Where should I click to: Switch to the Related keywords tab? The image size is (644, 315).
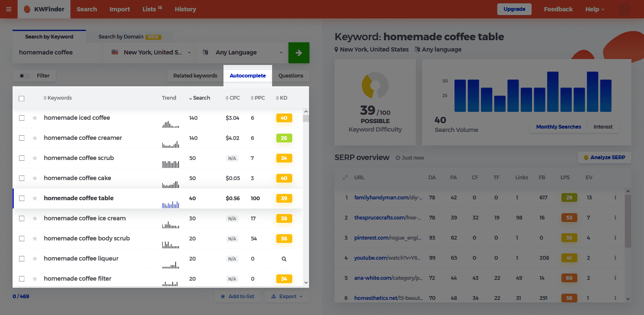[x=195, y=76]
